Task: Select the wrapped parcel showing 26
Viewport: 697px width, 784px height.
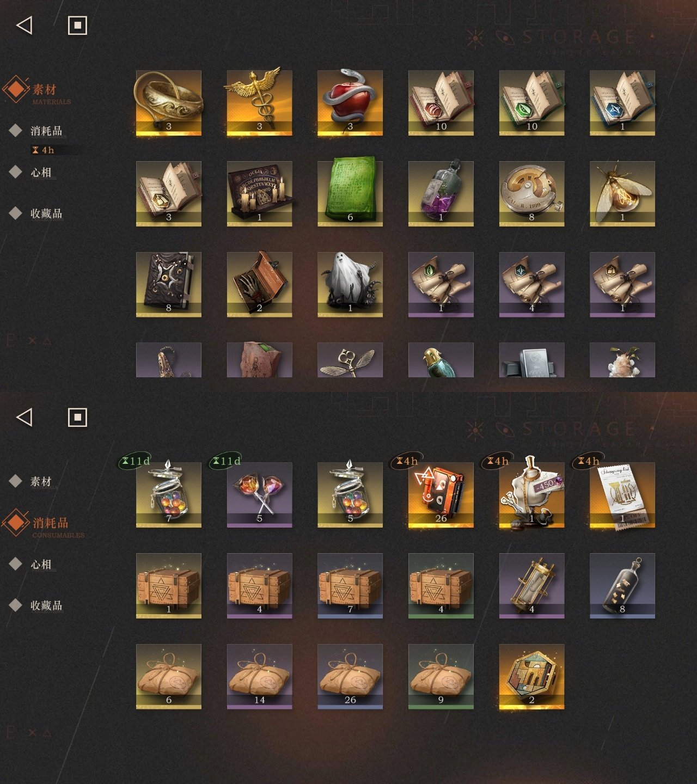Action: coord(350,677)
